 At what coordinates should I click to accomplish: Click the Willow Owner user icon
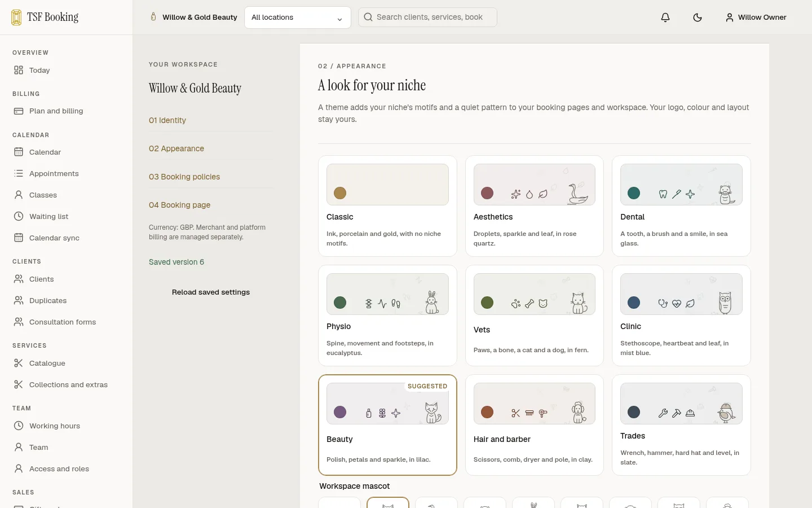730,17
